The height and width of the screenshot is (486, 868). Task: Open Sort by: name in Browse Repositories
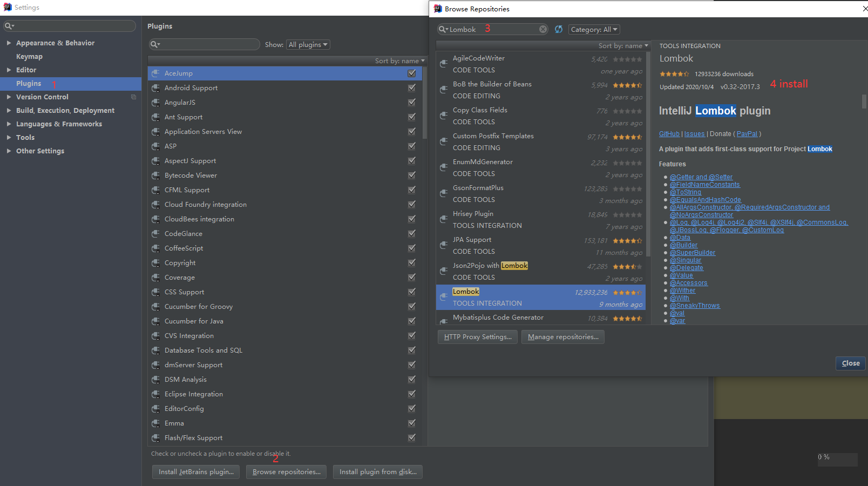623,46
